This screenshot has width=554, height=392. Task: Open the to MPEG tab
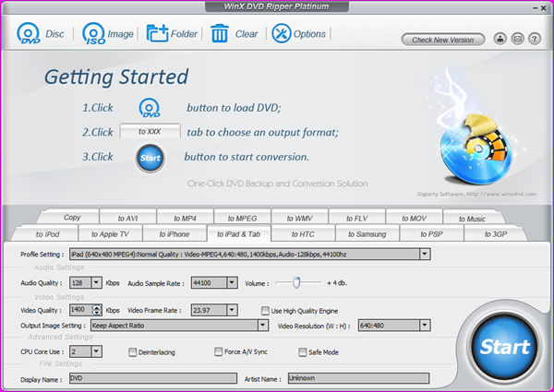pyautogui.click(x=242, y=218)
